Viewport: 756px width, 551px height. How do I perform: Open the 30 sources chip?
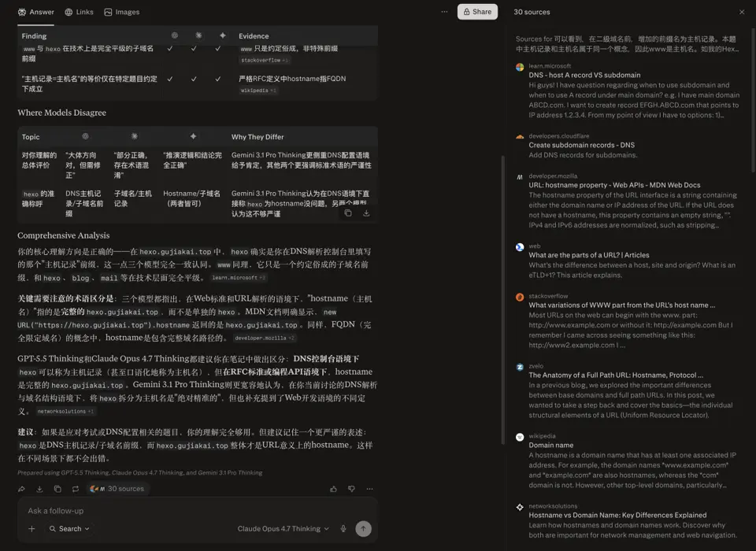pos(117,489)
